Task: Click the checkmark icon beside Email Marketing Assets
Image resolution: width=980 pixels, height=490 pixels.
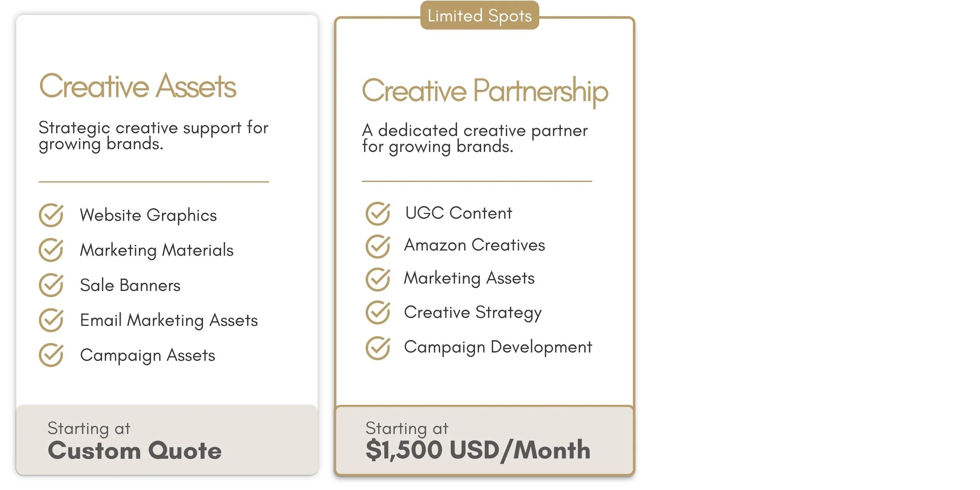Action: (x=51, y=320)
